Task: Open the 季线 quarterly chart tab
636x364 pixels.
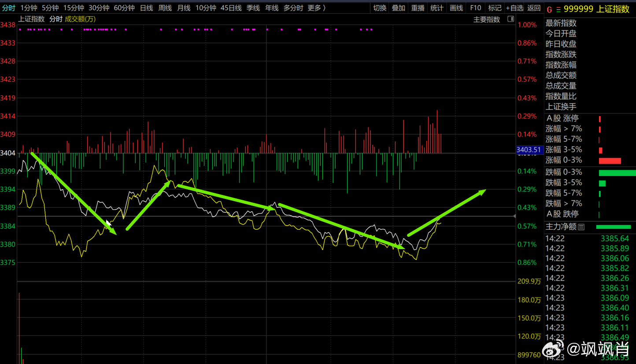Action: [253, 8]
